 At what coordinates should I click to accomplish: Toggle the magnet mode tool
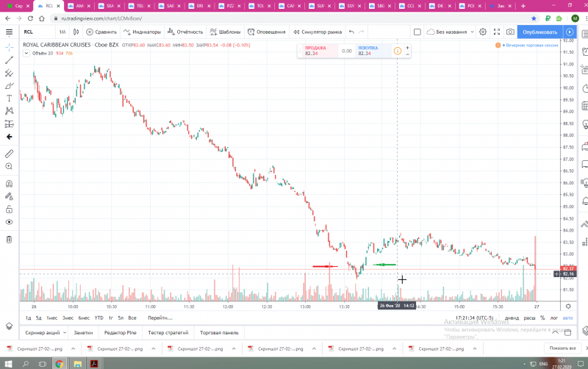[9, 184]
